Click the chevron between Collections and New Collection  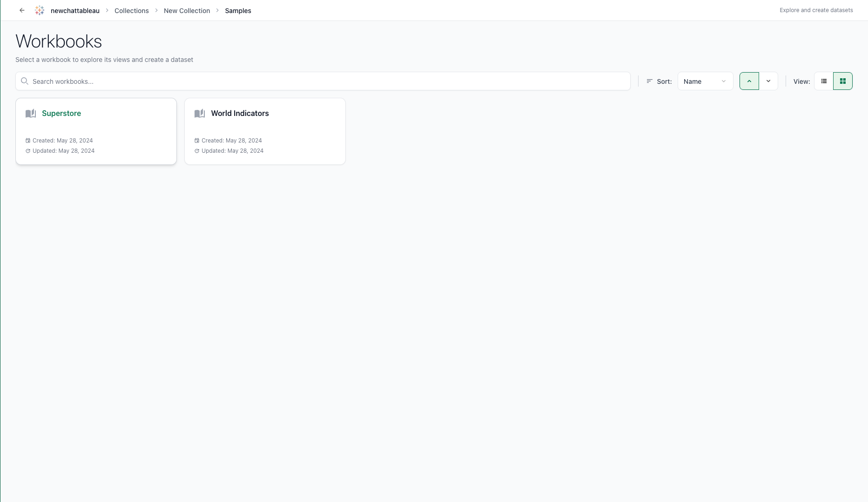point(156,10)
